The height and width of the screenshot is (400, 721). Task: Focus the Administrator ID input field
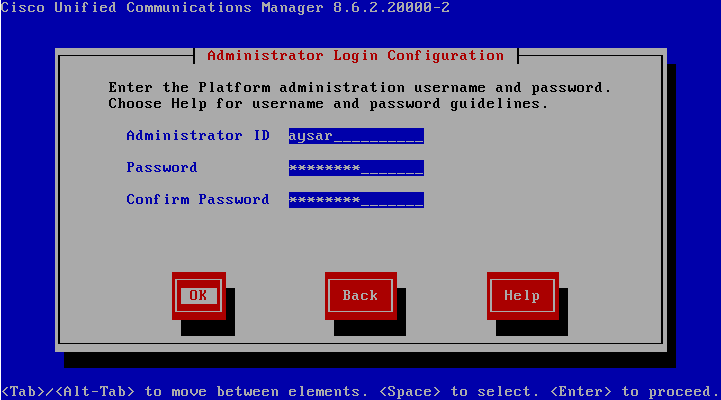356,136
